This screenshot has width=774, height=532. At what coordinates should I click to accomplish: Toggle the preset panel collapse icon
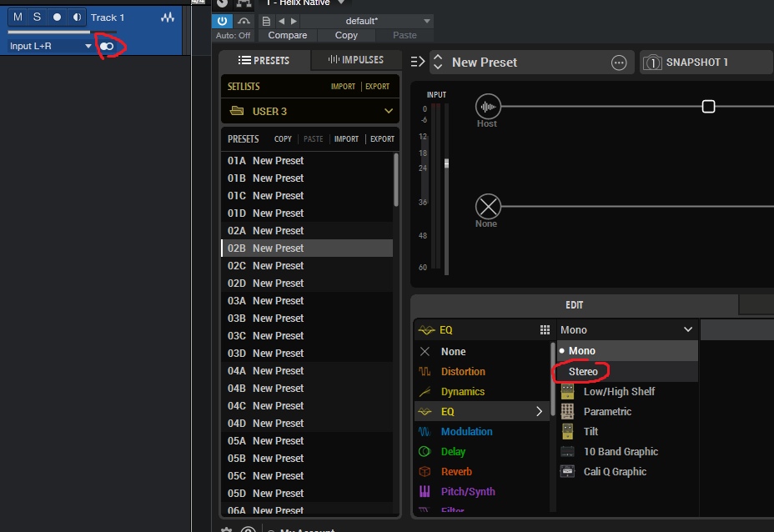(418, 62)
